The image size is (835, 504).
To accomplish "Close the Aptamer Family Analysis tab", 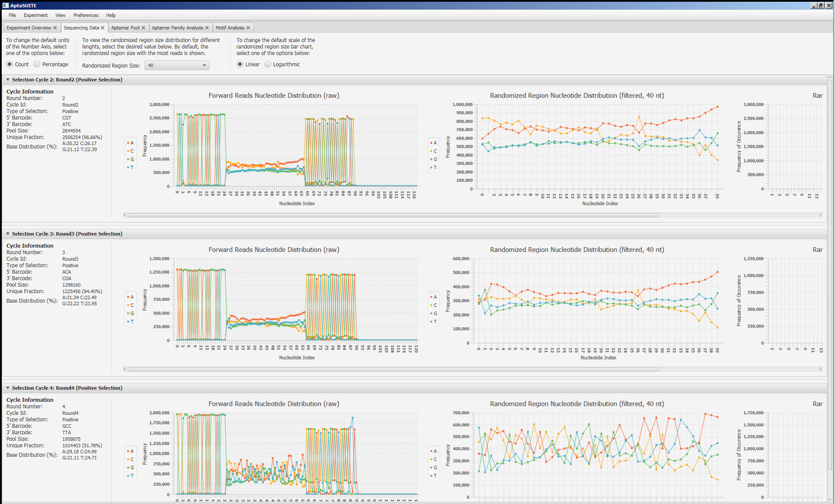I will click(207, 28).
